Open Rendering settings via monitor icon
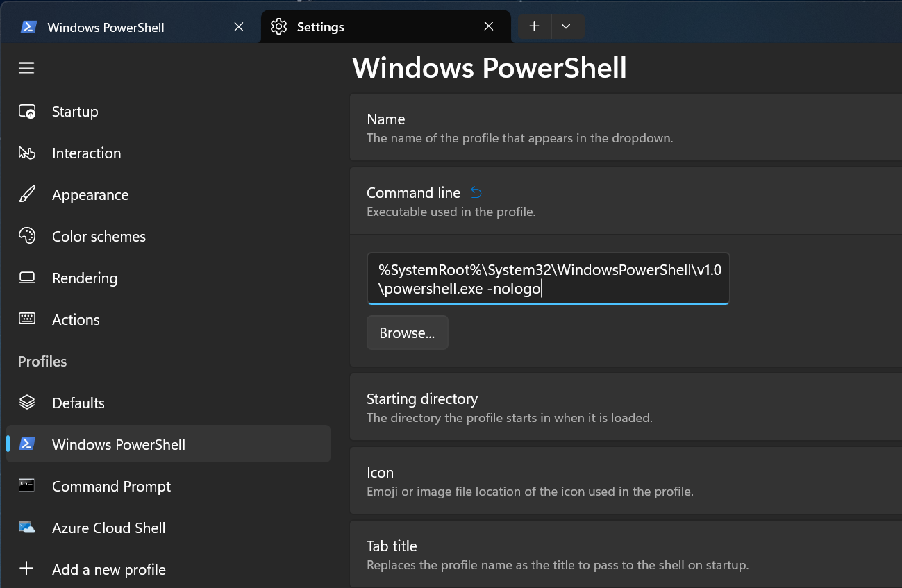Screen dimensions: 902x588 pyautogui.click(x=26, y=278)
